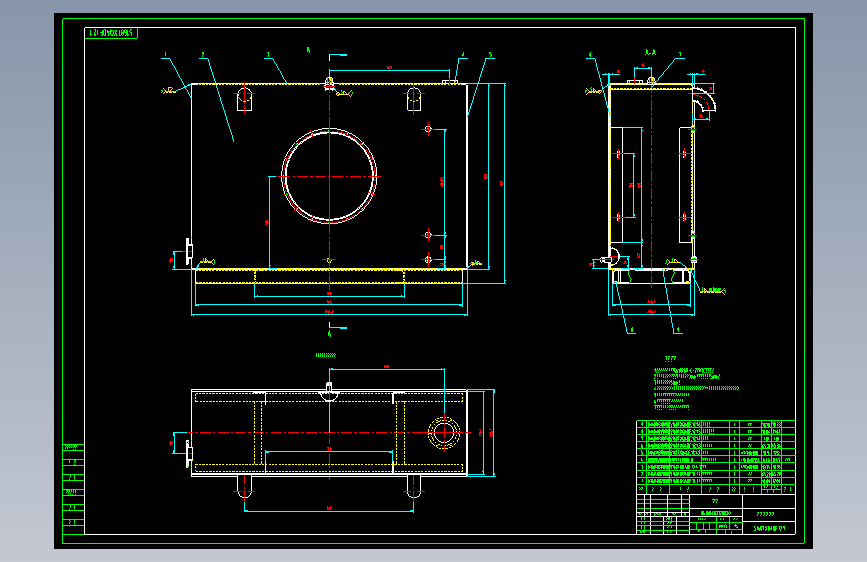Screen dimensions: 867x562
Task: Click the left mounting foot in the plan view
Action: click(244, 487)
